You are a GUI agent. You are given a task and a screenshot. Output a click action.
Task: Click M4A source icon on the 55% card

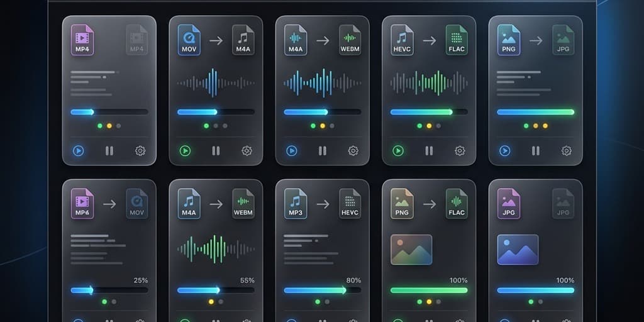point(189,203)
